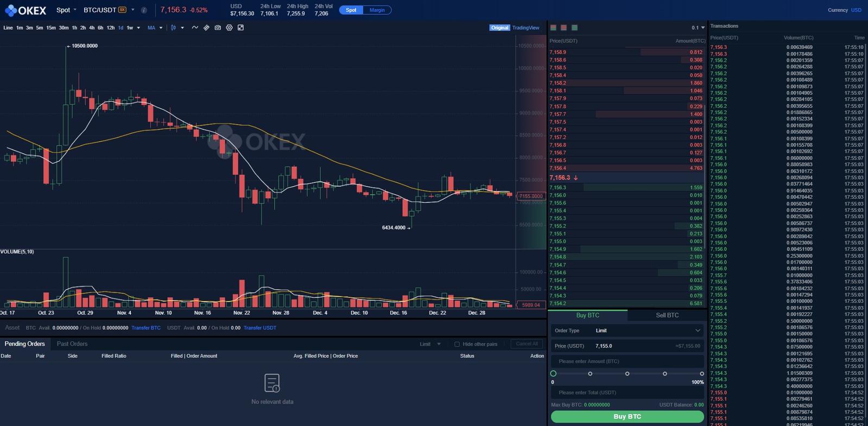The height and width of the screenshot is (426, 868).
Task: Switch chart to Original view
Action: click(499, 28)
